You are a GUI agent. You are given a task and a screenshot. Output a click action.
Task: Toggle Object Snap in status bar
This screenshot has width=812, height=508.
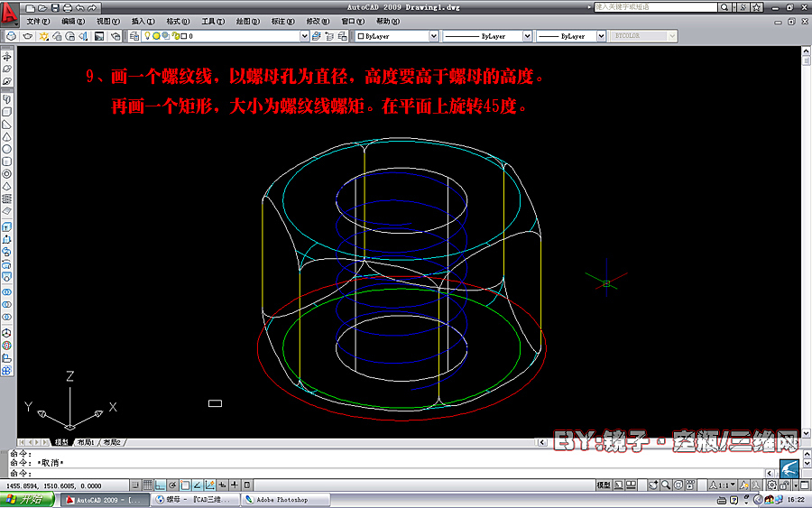(x=185, y=485)
